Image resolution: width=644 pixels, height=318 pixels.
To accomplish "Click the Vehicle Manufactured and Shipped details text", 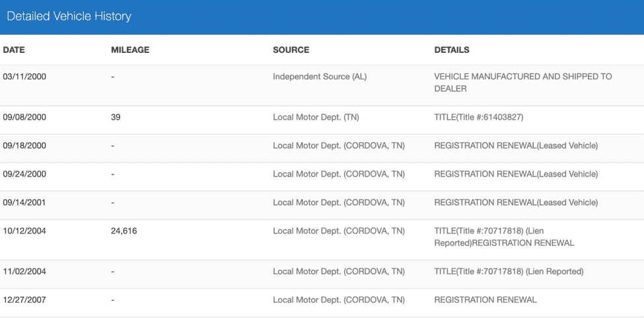I will click(522, 83).
